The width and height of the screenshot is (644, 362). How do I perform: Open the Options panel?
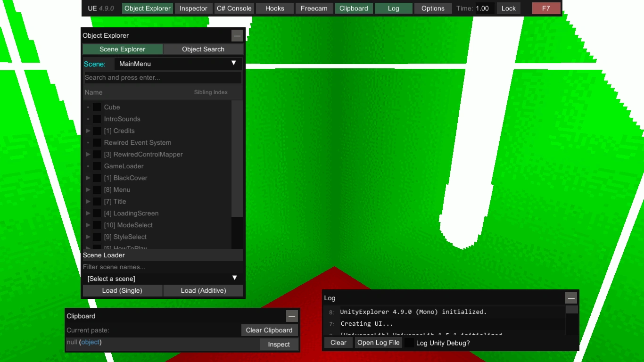432,8
